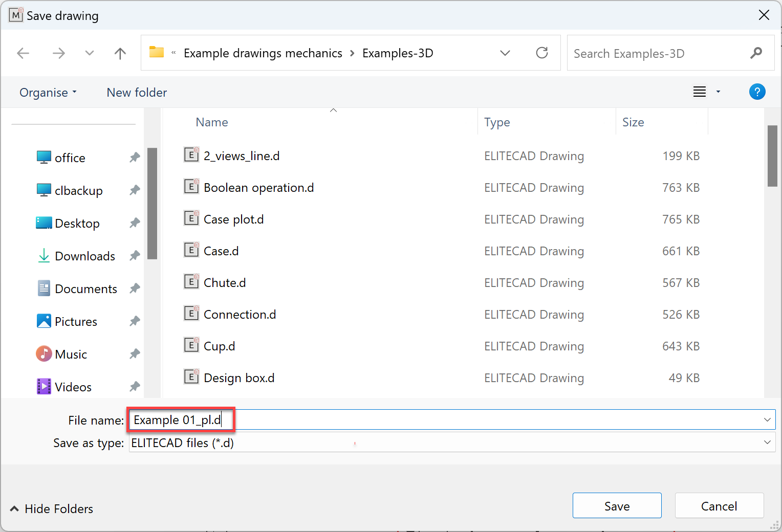
Task: Open the help question mark icon
Action: coord(757,92)
